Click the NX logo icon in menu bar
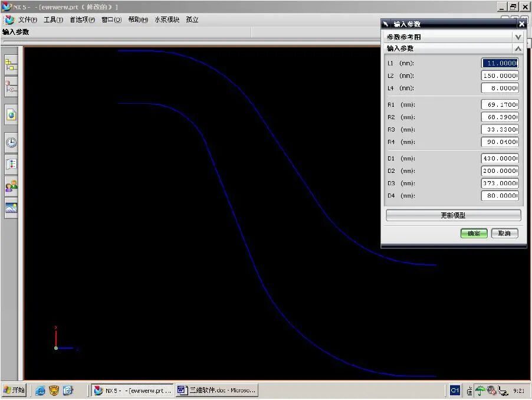532x400 pixels. pos(9,19)
